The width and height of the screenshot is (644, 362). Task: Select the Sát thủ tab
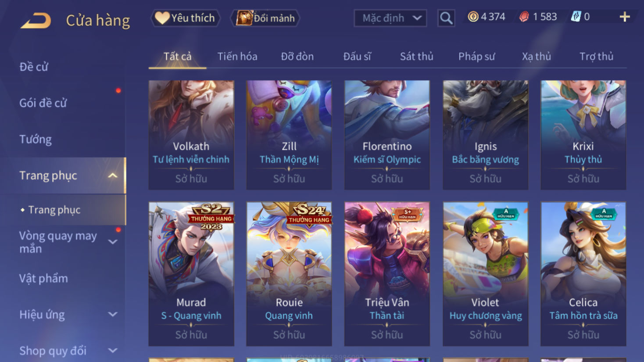point(416,57)
